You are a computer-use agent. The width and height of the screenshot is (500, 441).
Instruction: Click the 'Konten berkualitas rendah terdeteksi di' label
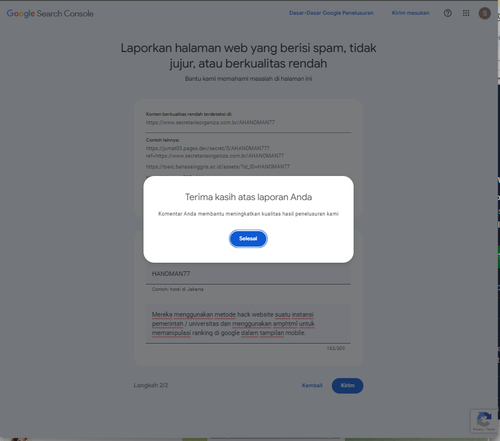[x=189, y=114]
